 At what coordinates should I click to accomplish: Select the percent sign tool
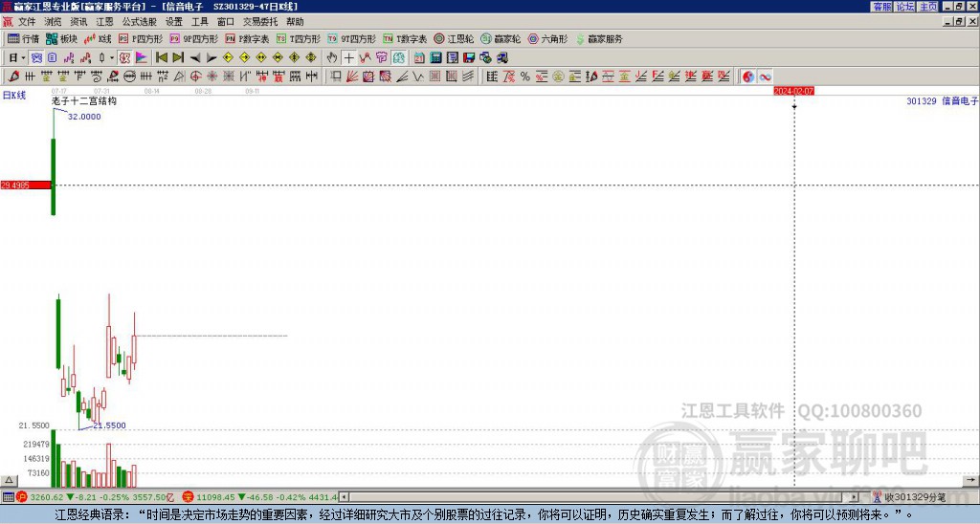pyautogui.click(x=525, y=76)
